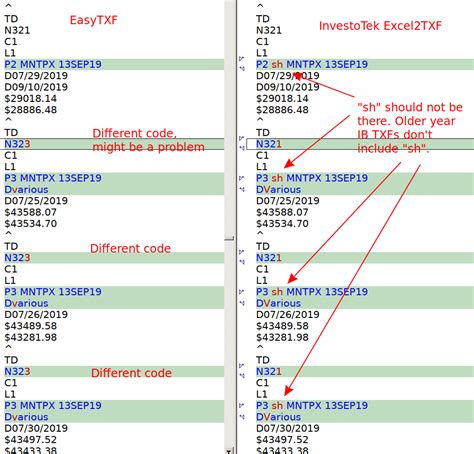Image resolution: width=474 pixels, height=454 pixels.
Task: Click '$43489.58' in the right pane
Action: click(282, 326)
